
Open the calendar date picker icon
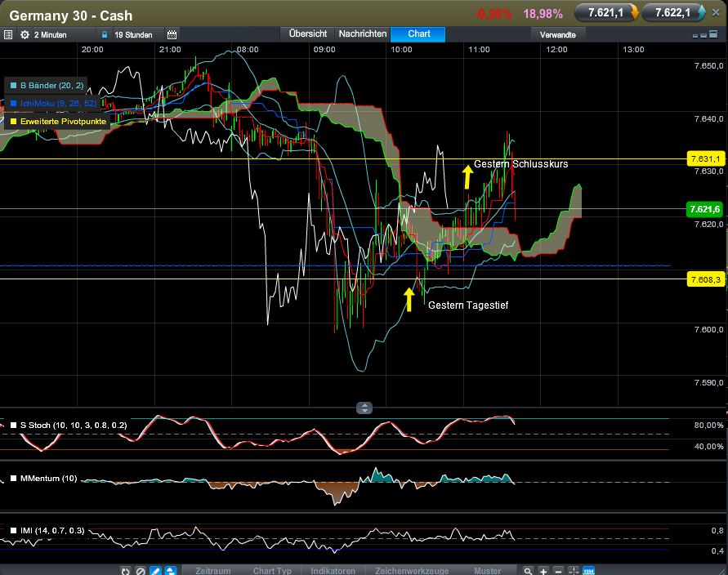172,35
